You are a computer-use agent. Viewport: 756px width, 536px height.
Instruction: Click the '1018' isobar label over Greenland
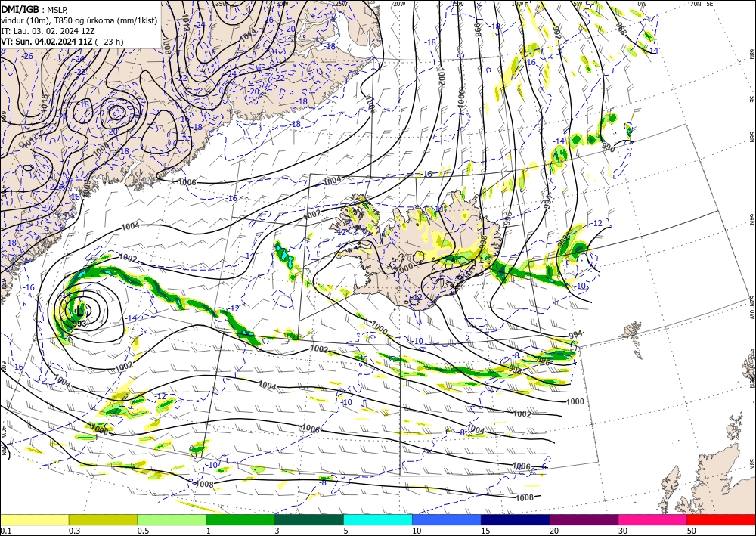pyautogui.click(x=45, y=103)
